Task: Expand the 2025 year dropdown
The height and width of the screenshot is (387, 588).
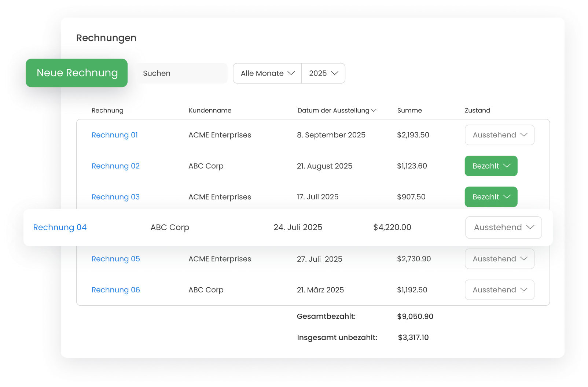Action: 323,73
